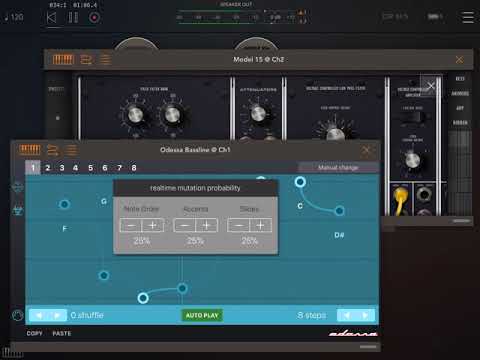
Task: Tap the 120 BPM tempo indicator
Action: pos(14,17)
